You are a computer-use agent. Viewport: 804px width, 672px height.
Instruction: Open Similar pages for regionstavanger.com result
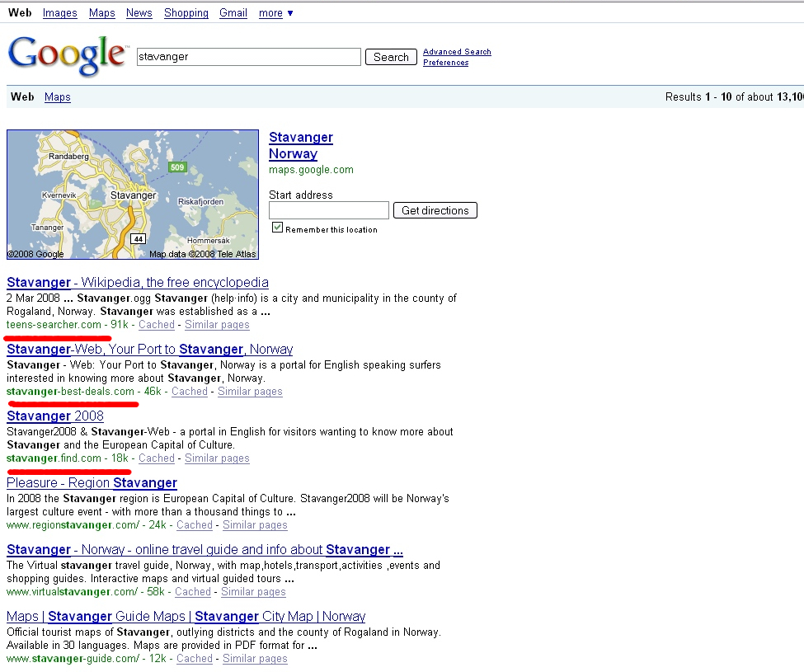(x=255, y=525)
